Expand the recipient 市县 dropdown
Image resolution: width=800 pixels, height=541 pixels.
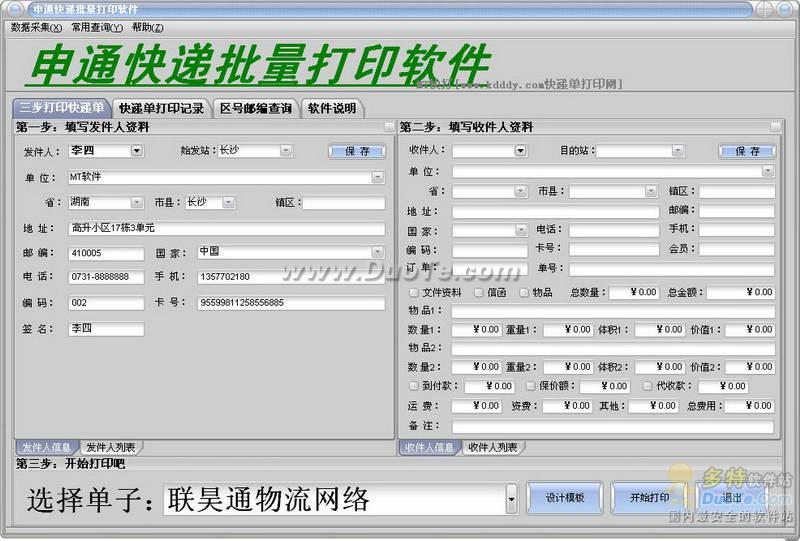tap(651, 191)
